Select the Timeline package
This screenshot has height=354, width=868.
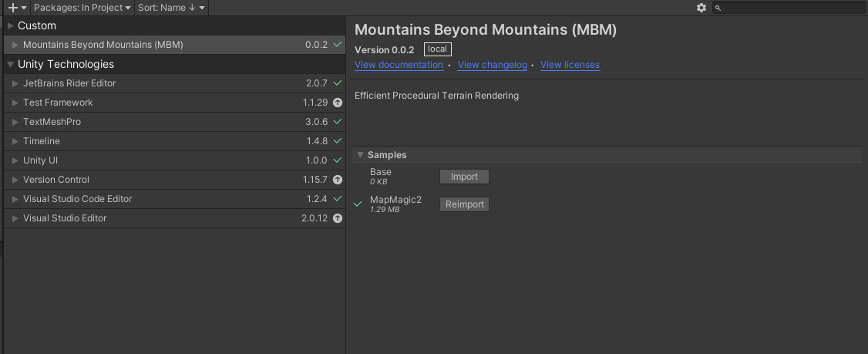tap(175, 141)
